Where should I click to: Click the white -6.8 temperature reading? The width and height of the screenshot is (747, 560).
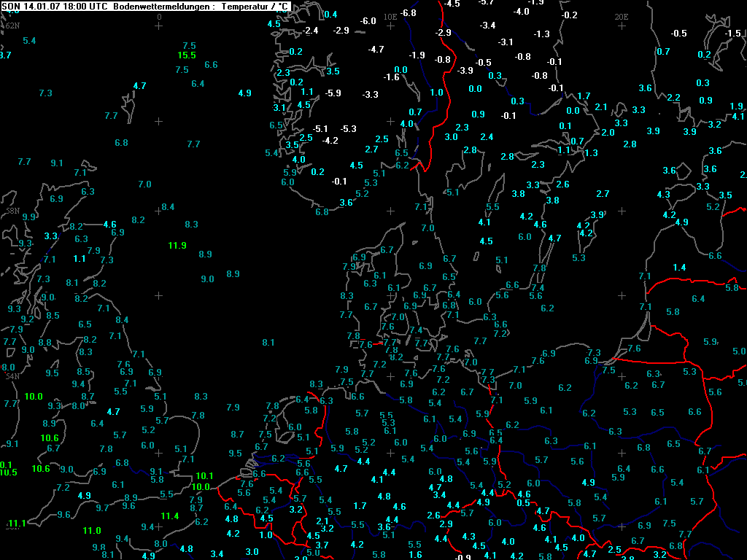tap(409, 13)
